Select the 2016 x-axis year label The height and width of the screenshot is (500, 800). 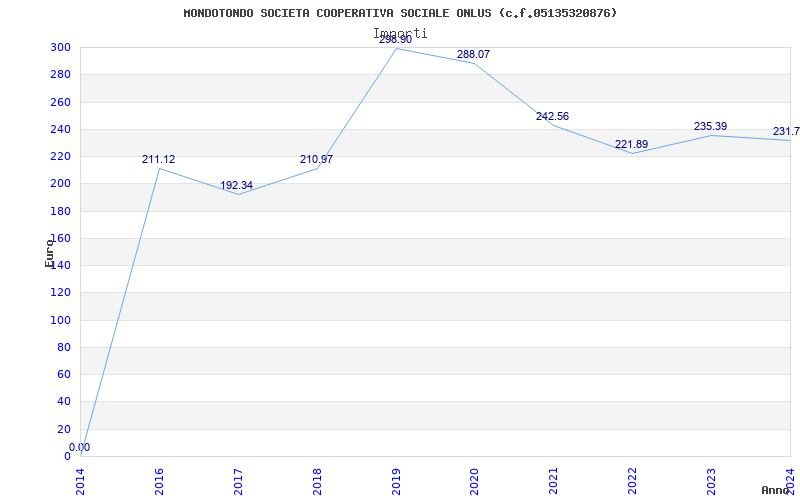coord(159,481)
